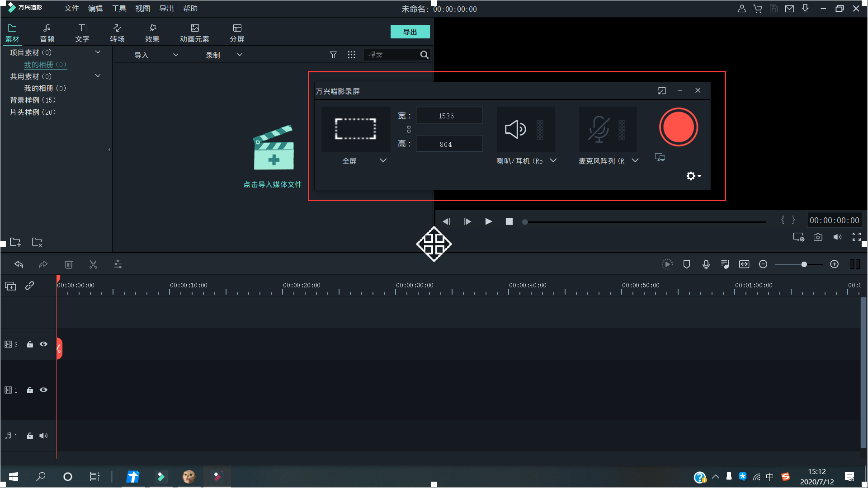
Task: Take a preview snapshot with camera icon
Action: (818, 237)
